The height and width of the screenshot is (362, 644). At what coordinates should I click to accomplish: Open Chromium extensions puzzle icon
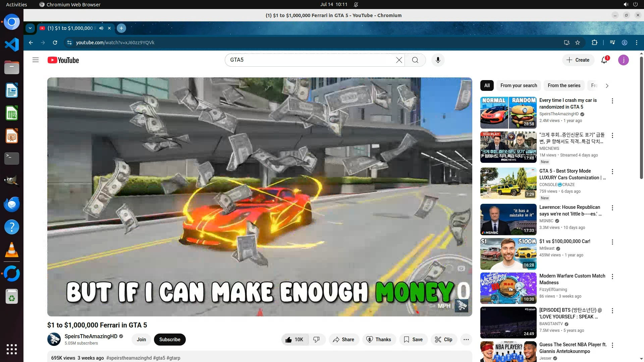click(x=594, y=43)
